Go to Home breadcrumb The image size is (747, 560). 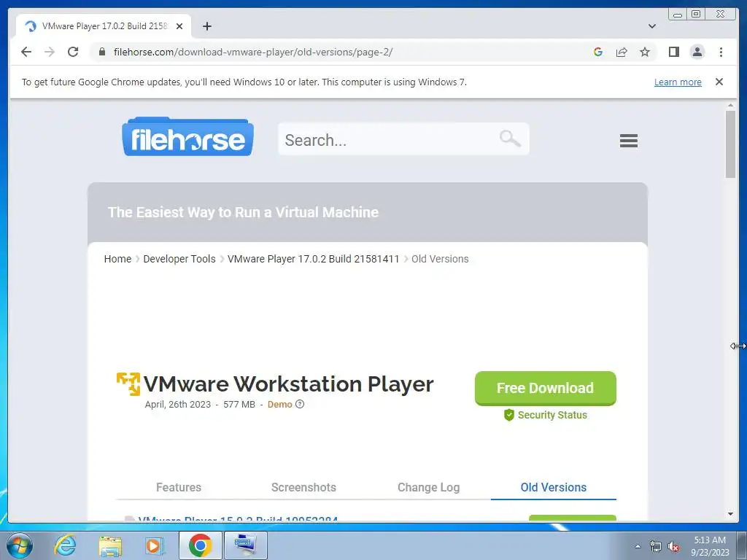tap(117, 259)
